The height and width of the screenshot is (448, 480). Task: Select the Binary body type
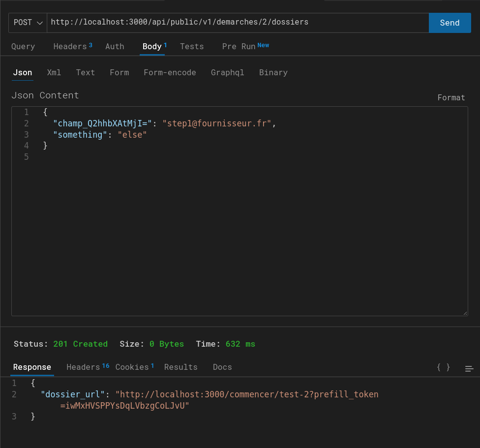point(273,72)
